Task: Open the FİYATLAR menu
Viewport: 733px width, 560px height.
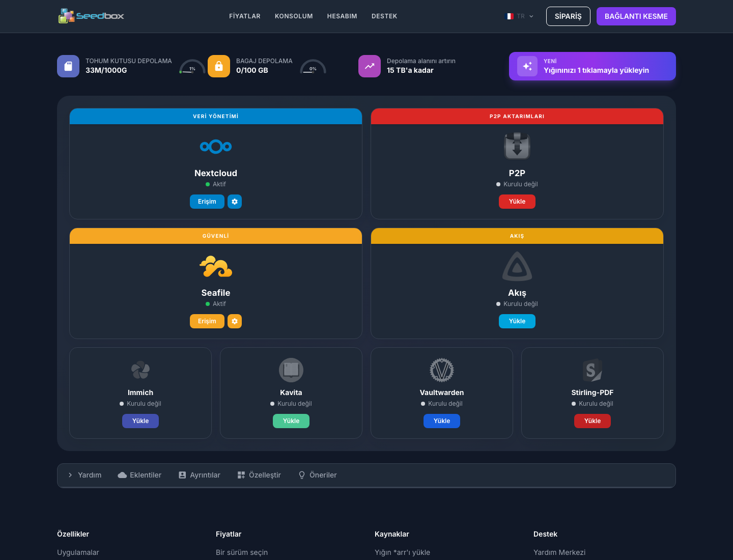Action: (245, 16)
